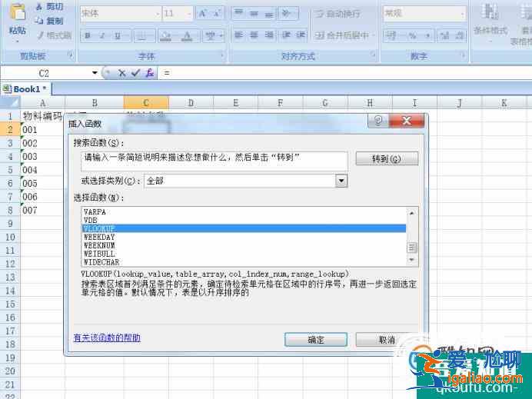Select the Book1 workbook tab

pyautogui.click(x=26, y=89)
